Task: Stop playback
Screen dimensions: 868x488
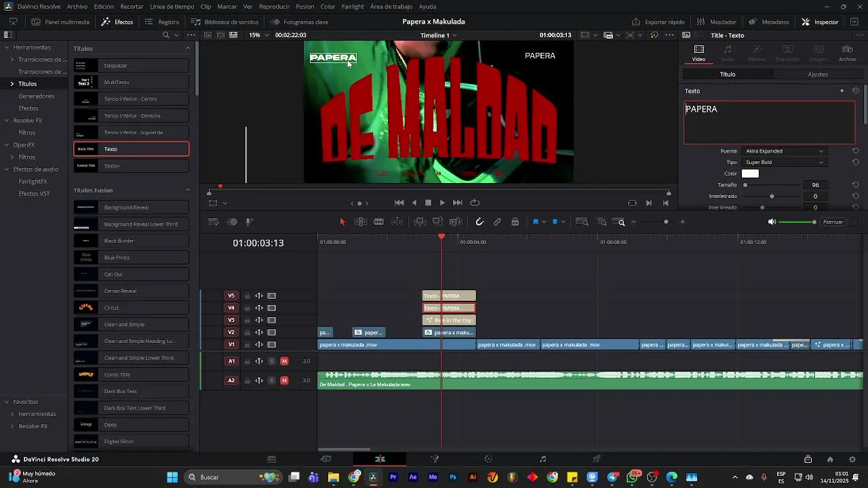Action: pos(428,203)
